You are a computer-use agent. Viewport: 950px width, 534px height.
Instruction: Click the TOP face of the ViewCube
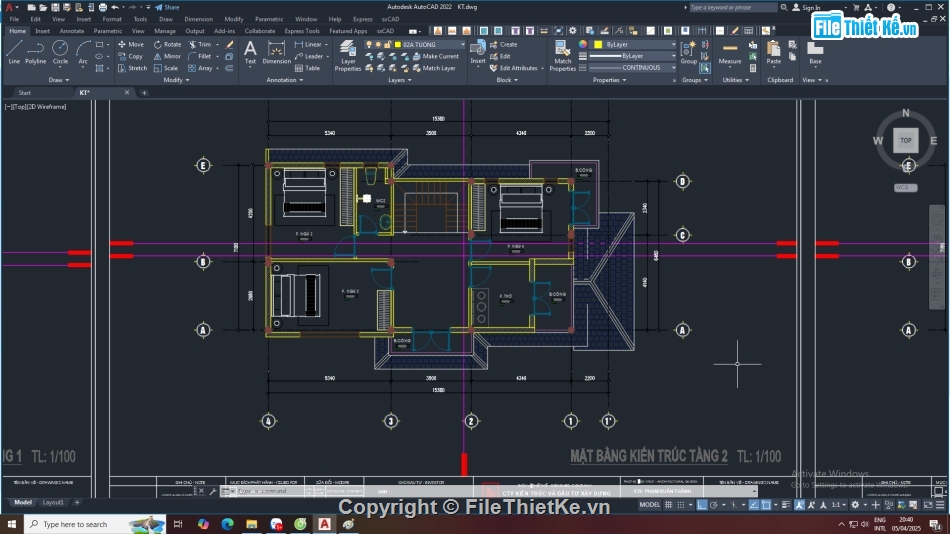905,141
